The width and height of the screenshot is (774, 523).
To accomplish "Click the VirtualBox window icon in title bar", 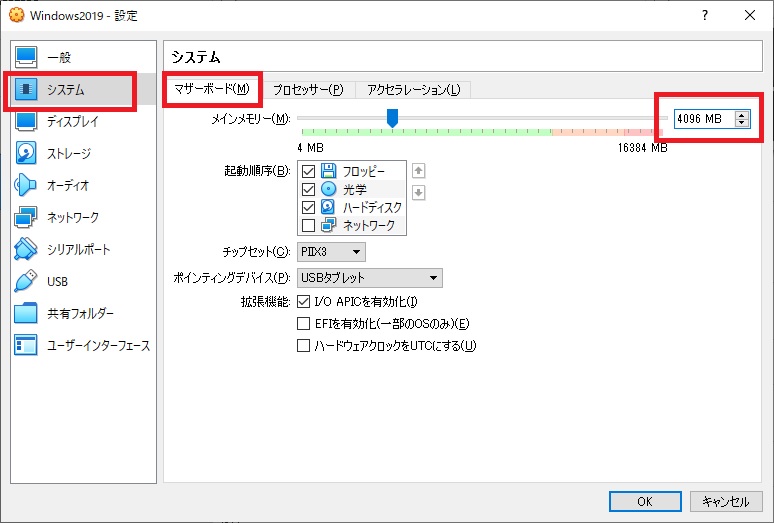I will point(16,15).
